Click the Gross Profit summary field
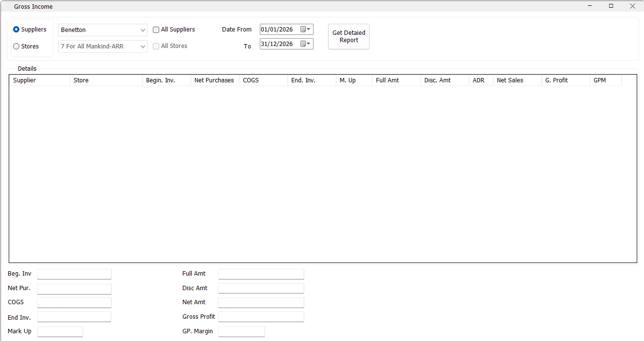 [261, 317]
